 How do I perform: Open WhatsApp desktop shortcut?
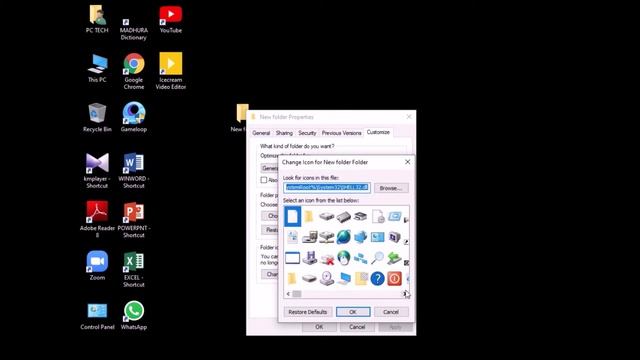pos(134,315)
